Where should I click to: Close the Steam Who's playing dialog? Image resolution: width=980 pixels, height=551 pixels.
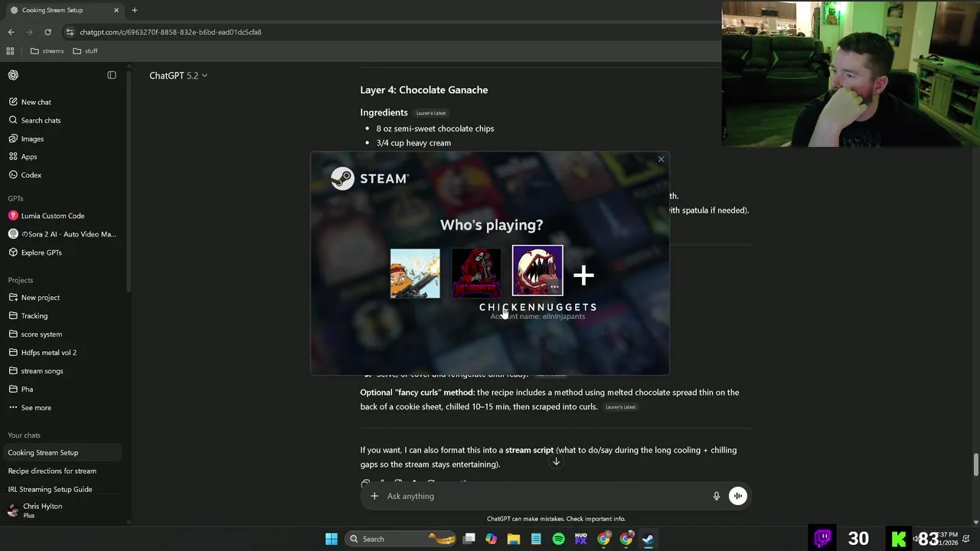coord(661,159)
